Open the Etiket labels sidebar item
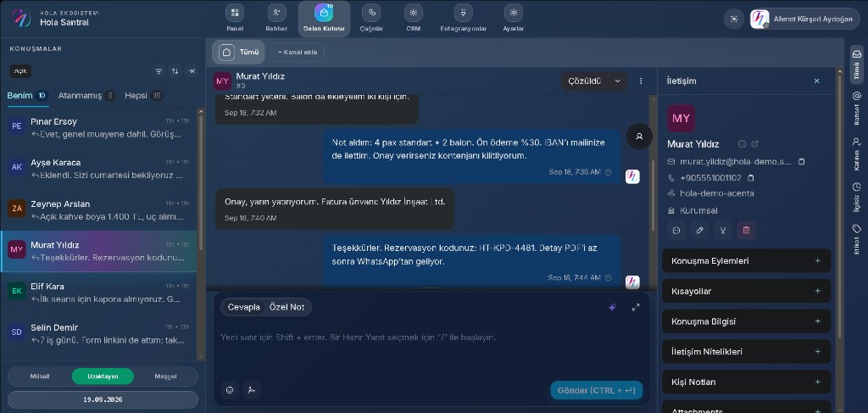Screen dimensions: 868x413 (856, 239)
